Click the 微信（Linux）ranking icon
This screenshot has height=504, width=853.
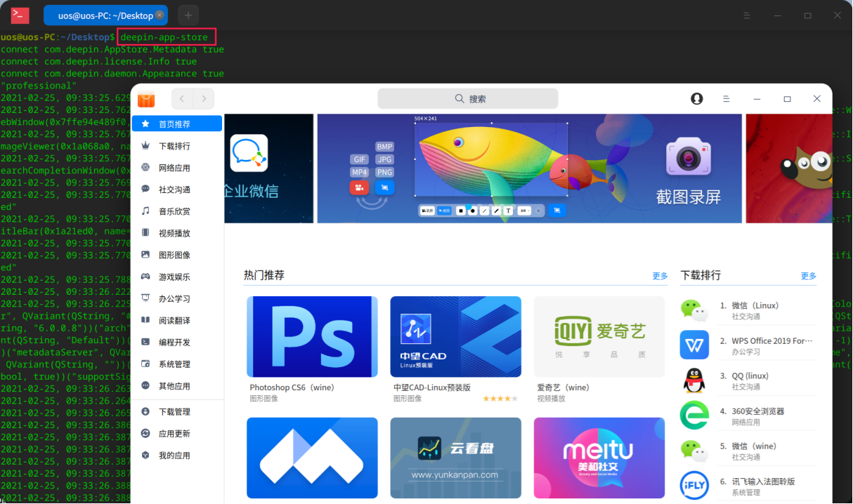(694, 310)
